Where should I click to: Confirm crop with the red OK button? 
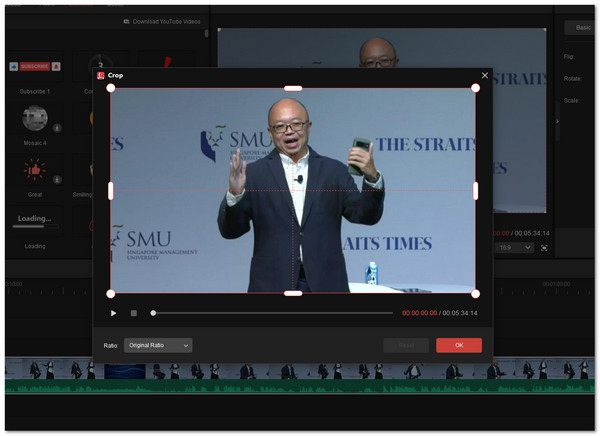pos(459,345)
